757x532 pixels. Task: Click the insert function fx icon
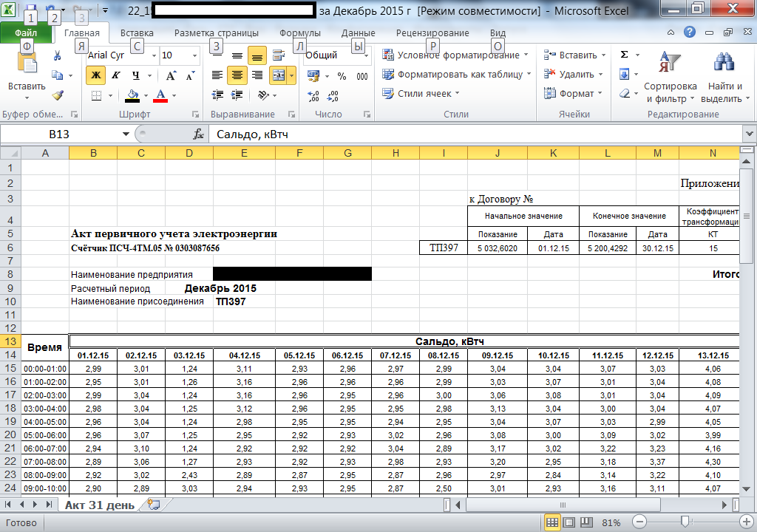coord(197,134)
